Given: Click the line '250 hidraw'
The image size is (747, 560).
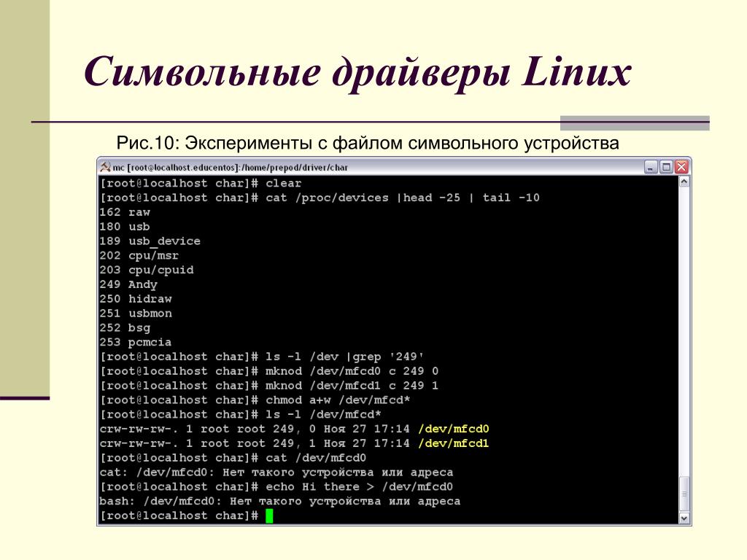Looking at the screenshot, I should [135, 299].
